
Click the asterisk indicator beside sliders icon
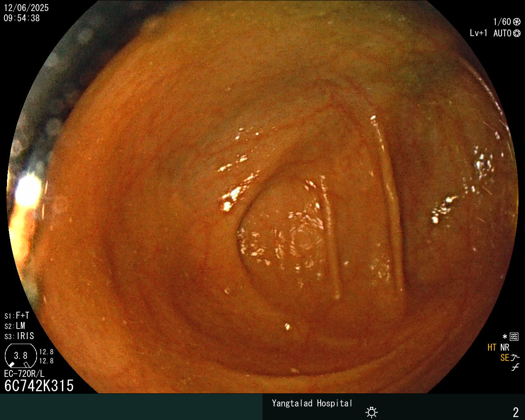pos(505,337)
